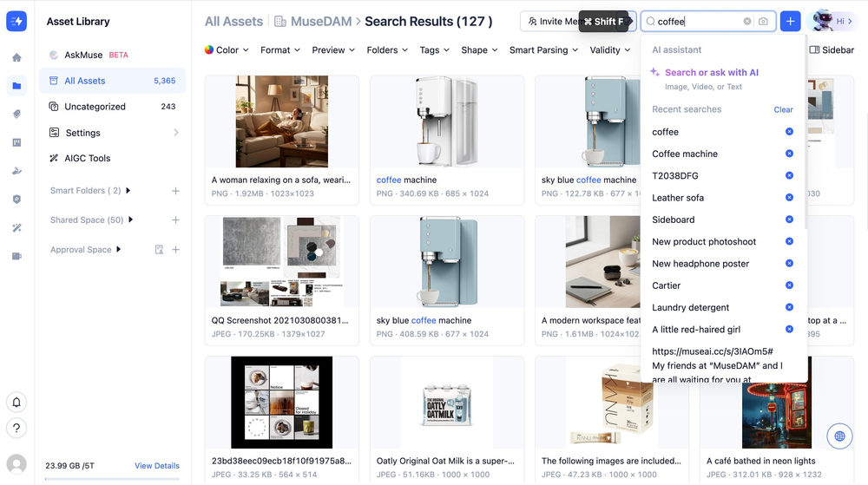Open the Color filter dropdown
Screen dimensions: 868x485
coord(227,49)
